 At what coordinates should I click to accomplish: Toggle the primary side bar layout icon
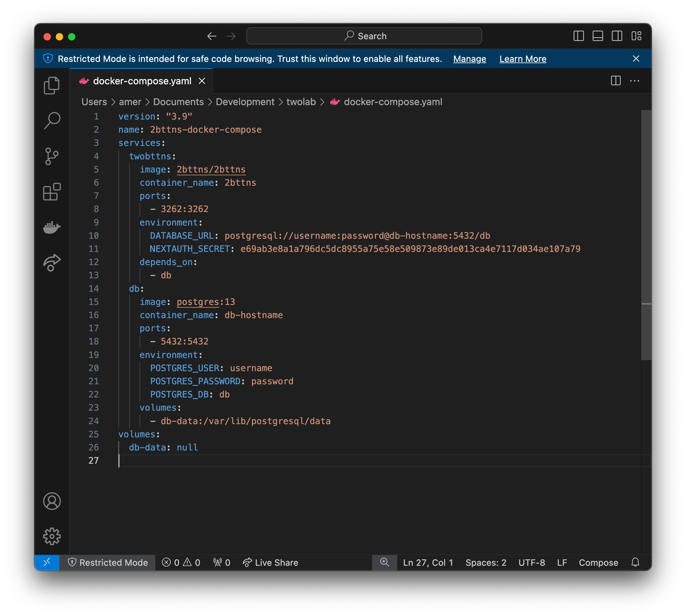tap(578, 36)
